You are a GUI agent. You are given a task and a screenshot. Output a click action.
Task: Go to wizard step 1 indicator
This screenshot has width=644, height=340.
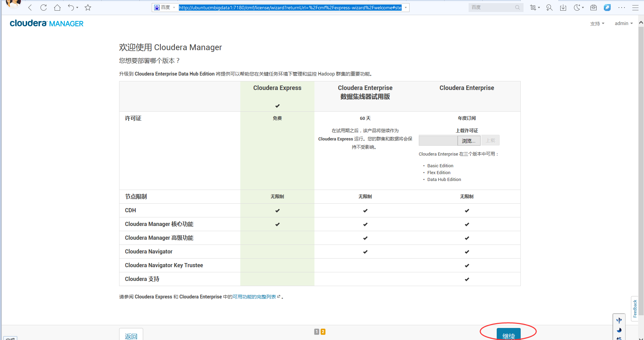[317, 332]
